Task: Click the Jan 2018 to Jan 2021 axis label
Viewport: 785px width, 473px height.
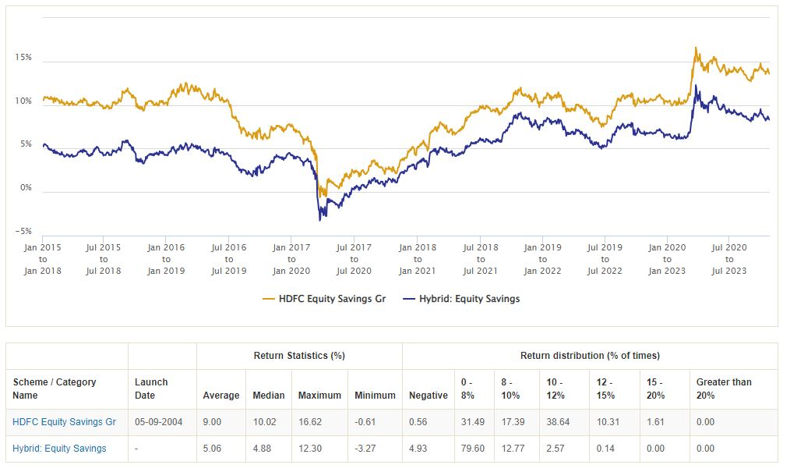Action: (418, 259)
